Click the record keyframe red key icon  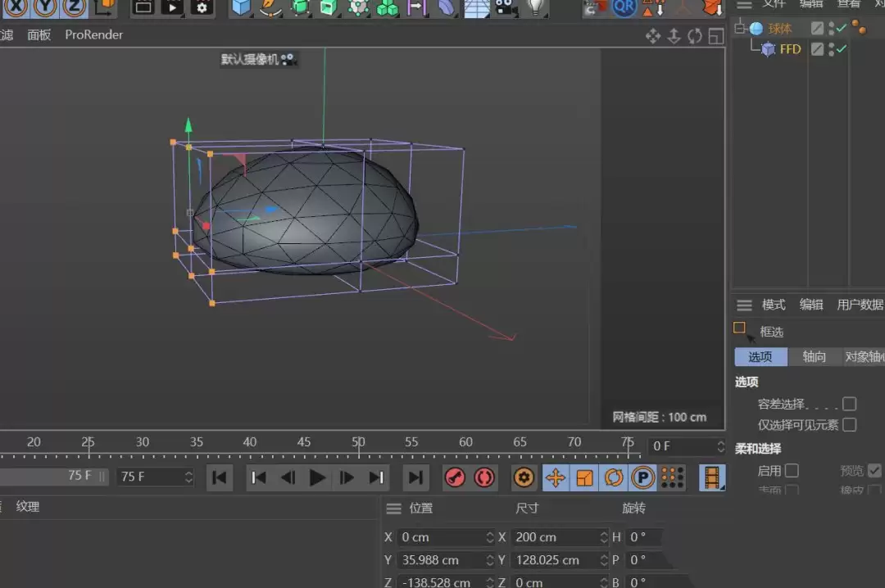coord(456,477)
